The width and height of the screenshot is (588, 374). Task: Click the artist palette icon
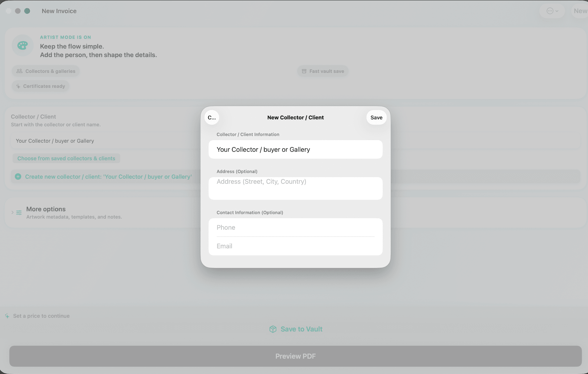pos(23,46)
